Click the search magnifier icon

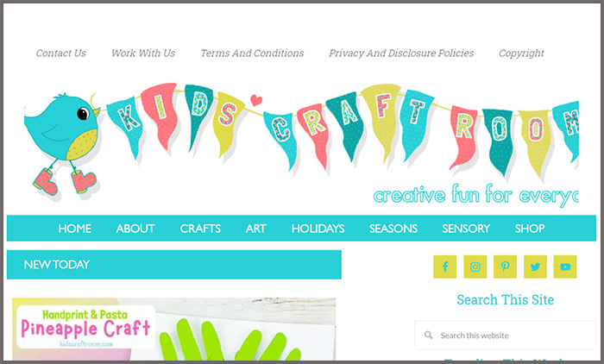(428, 336)
